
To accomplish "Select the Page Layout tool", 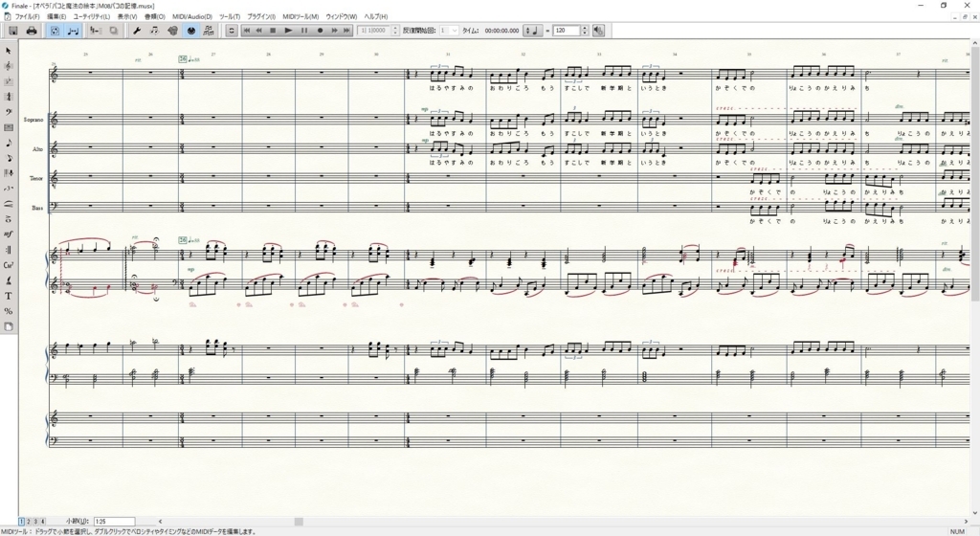I will click(x=8, y=326).
